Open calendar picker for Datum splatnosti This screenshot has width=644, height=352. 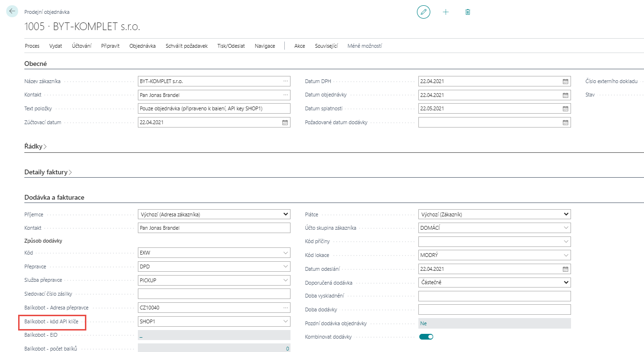coord(565,109)
